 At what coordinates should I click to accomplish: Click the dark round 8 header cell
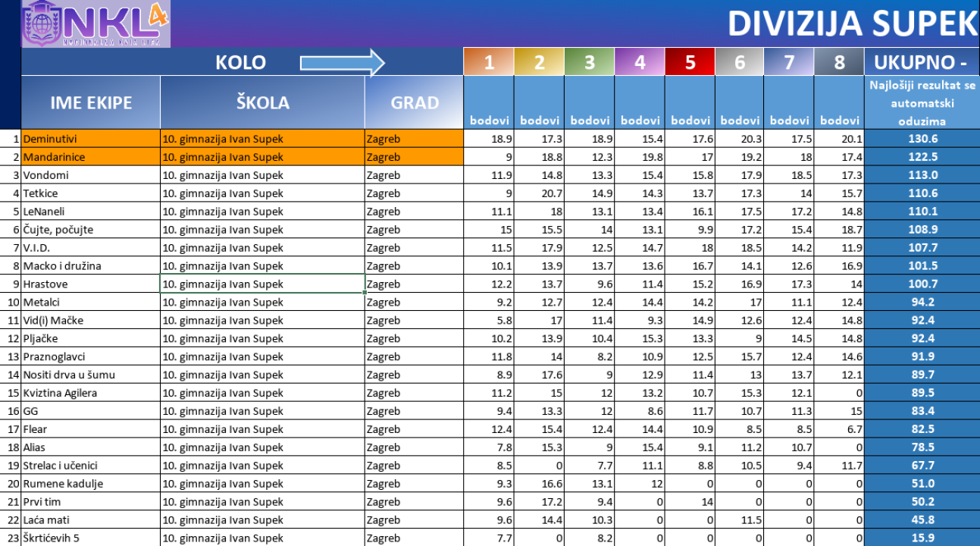pos(839,62)
